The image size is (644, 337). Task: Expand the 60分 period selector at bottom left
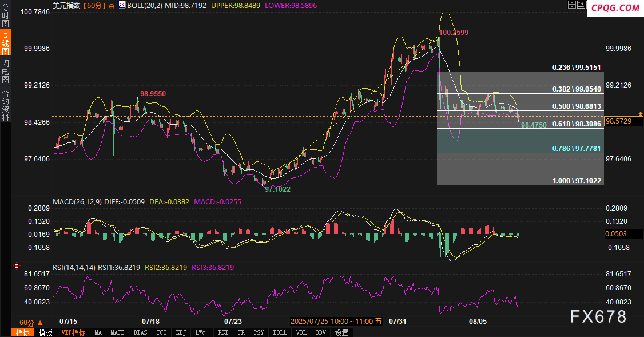[x=31, y=322]
